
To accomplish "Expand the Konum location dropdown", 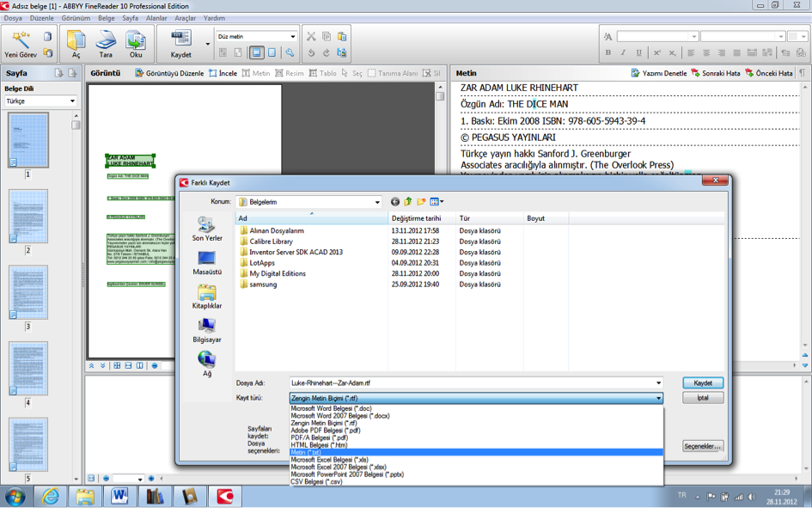I will point(377,202).
